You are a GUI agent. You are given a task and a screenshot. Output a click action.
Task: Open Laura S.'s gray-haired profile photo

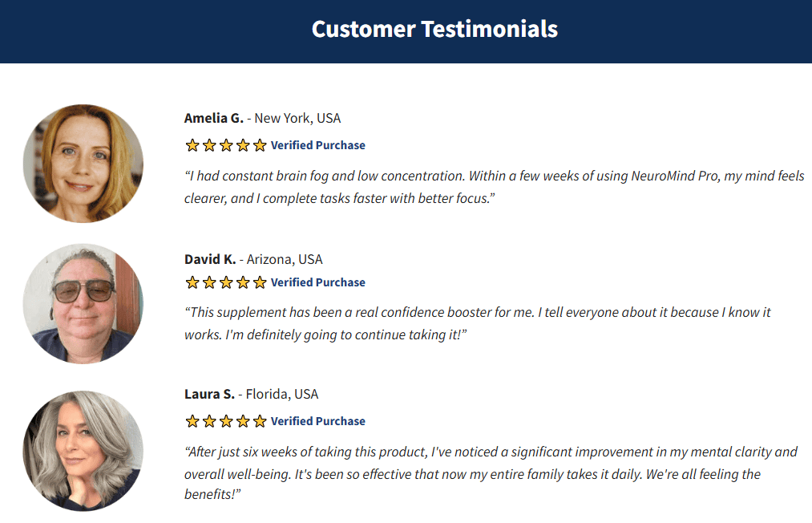click(83, 451)
